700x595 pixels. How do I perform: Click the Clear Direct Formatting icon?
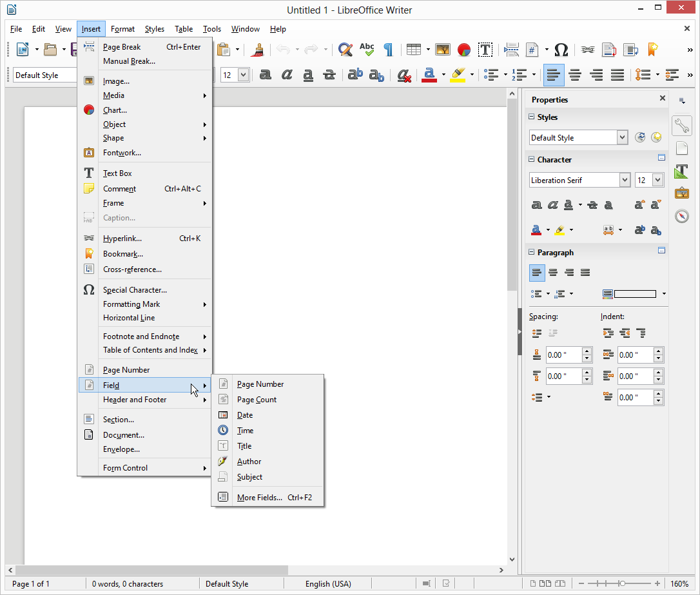[x=404, y=75]
